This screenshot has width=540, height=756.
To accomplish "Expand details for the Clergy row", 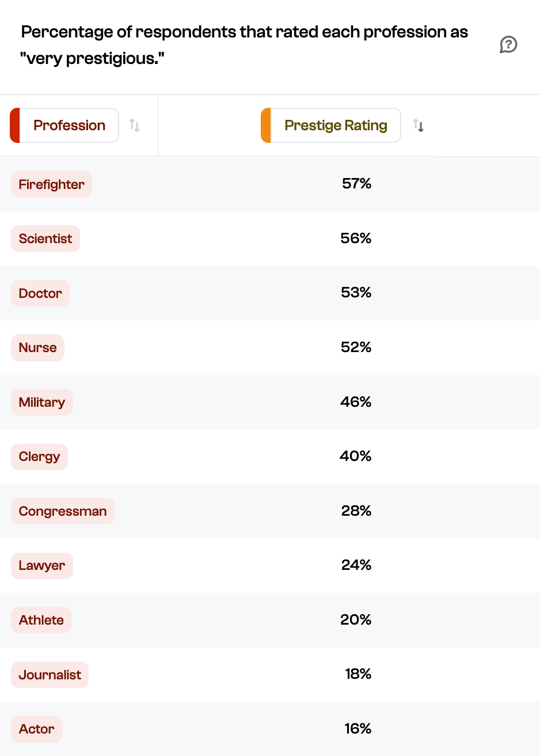I will point(39,456).
